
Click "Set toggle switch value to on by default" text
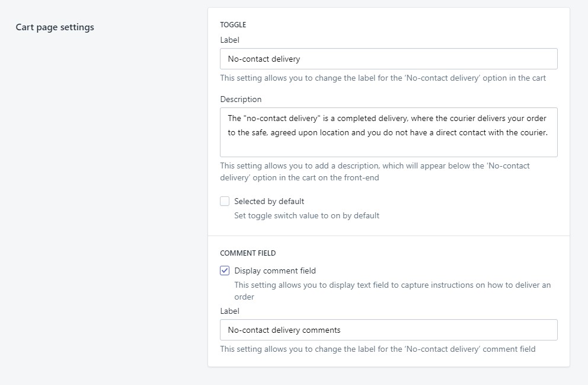pyautogui.click(x=308, y=215)
